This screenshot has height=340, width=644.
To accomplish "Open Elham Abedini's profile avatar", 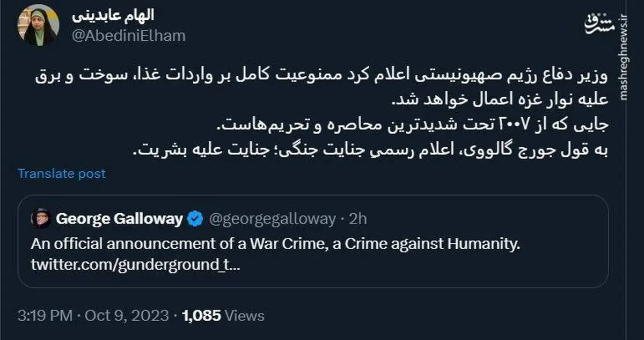I will coord(38,25).
